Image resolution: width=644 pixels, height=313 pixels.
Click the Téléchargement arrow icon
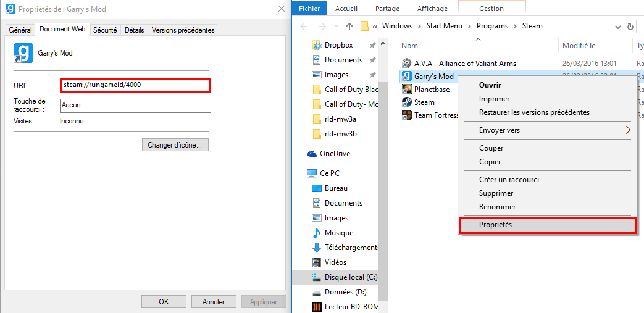click(317, 248)
